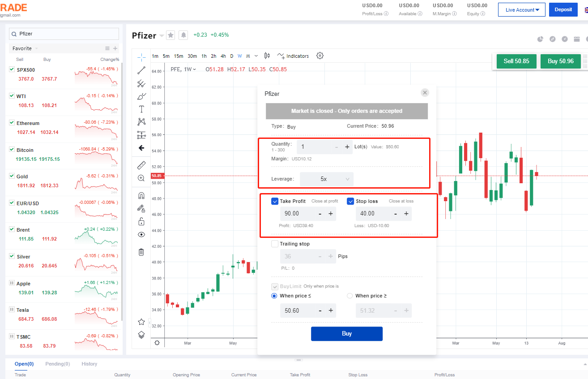Select the 'When price ≥' radio option
The image size is (588, 379).
pos(350,296)
